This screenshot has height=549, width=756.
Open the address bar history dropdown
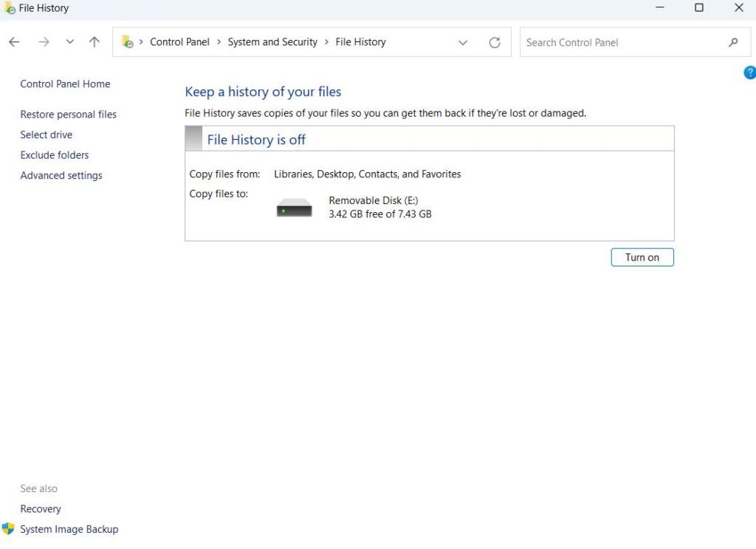click(x=463, y=42)
